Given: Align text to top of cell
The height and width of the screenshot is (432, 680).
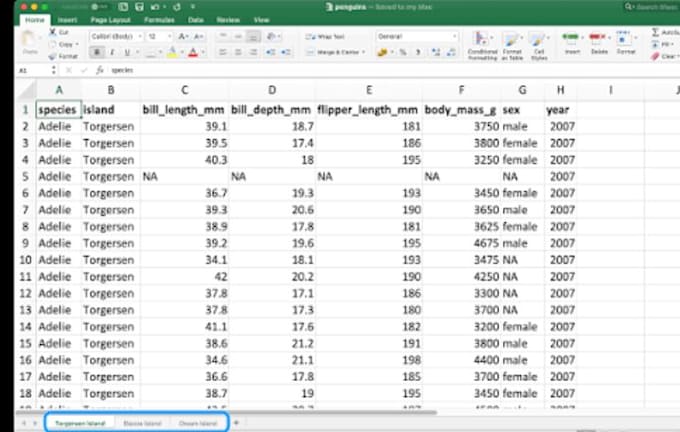Looking at the screenshot, I should coord(223,36).
